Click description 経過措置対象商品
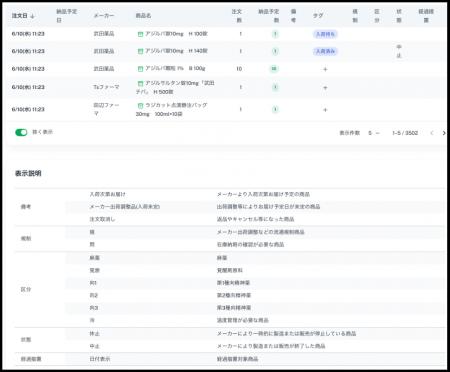 click(x=237, y=359)
